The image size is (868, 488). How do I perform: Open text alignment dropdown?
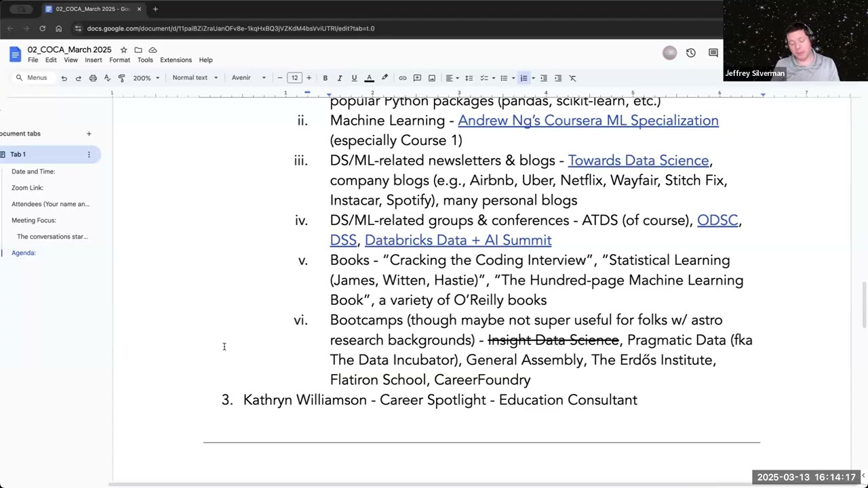point(452,78)
